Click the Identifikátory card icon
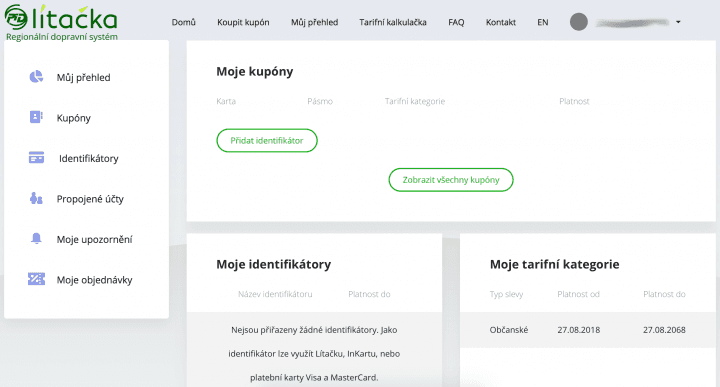 (36, 157)
